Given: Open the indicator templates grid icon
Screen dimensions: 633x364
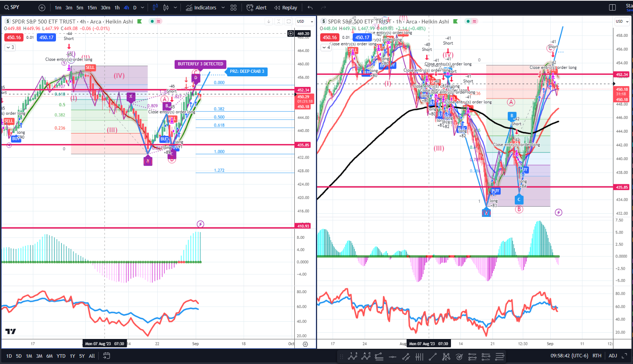Looking at the screenshot, I should (x=234, y=8).
